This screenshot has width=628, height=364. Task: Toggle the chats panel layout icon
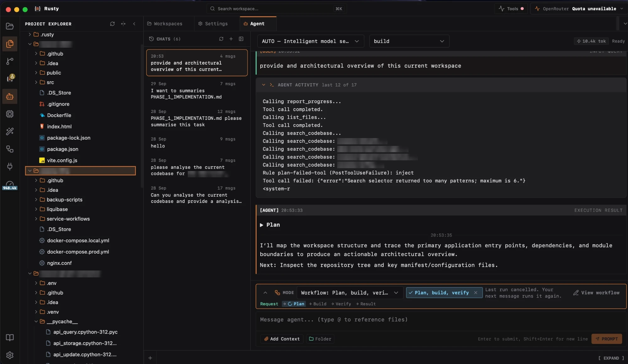(241, 39)
